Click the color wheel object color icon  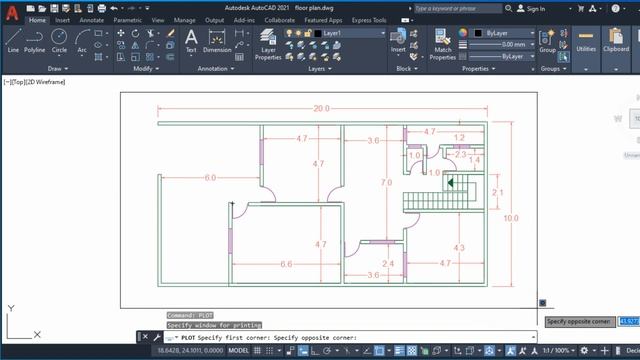462,33
